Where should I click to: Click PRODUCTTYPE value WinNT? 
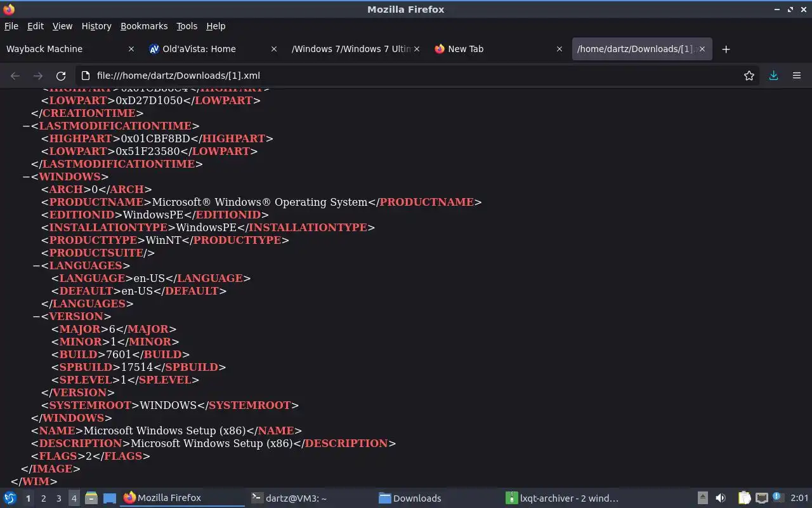point(162,240)
